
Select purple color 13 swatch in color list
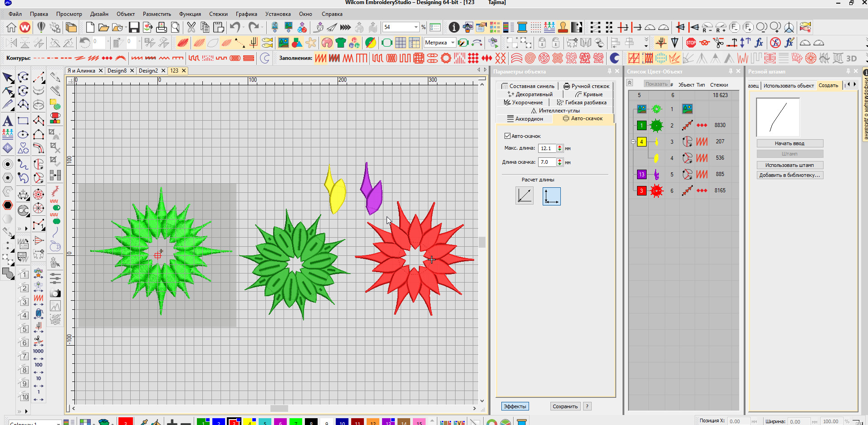pos(642,174)
